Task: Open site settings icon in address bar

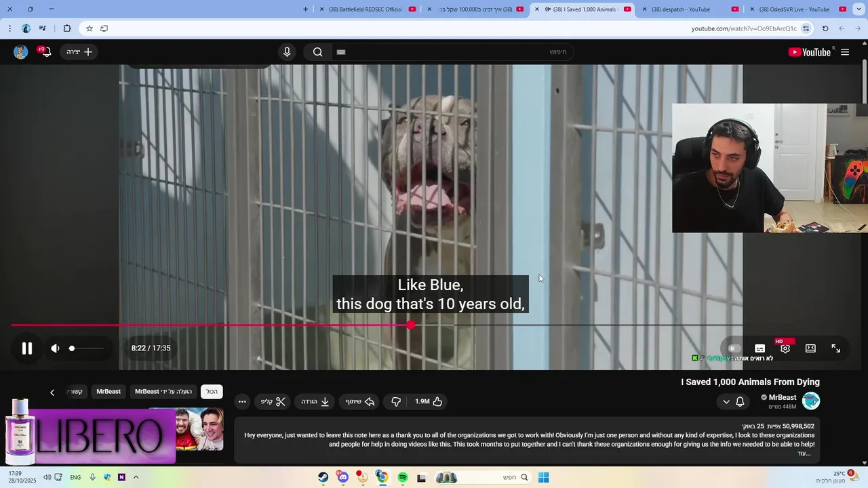Action: (x=806, y=28)
